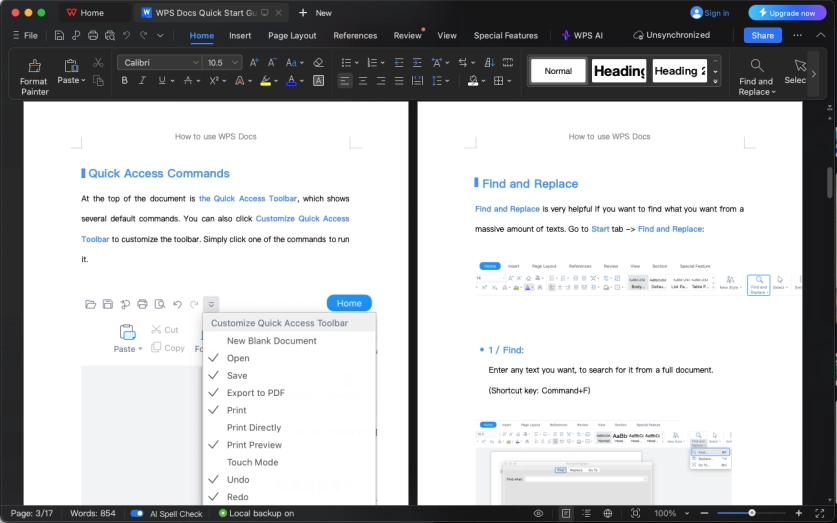
Task: Click the font color swatch A
Action: pyautogui.click(x=291, y=81)
